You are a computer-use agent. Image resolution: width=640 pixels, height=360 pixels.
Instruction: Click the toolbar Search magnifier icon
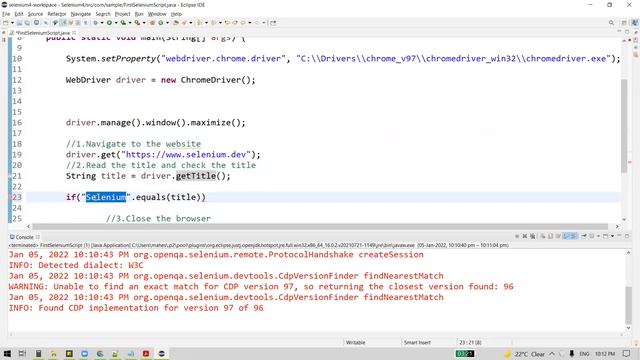611,23
